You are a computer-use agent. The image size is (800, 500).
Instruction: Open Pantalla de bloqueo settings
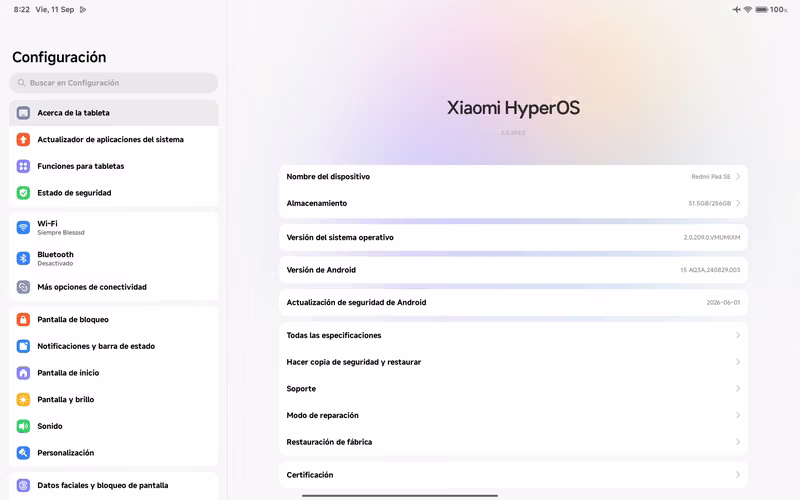pos(114,319)
